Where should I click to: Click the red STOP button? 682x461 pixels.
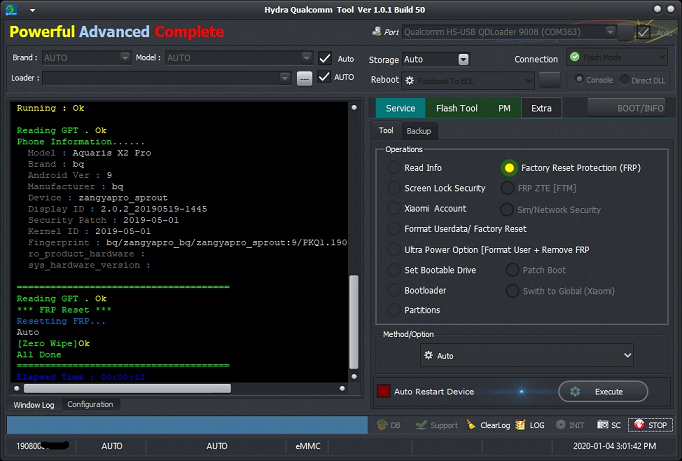point(650,425)
